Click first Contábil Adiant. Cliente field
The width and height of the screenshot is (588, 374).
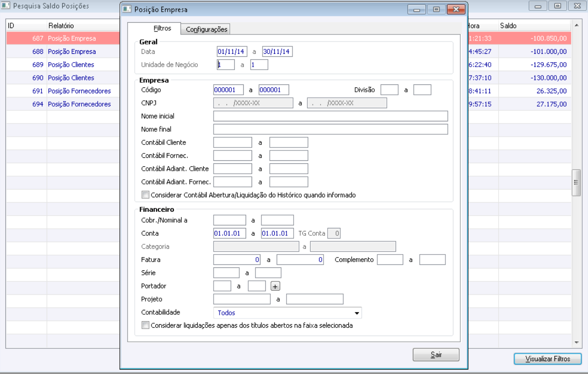click(x=232, y=168)
